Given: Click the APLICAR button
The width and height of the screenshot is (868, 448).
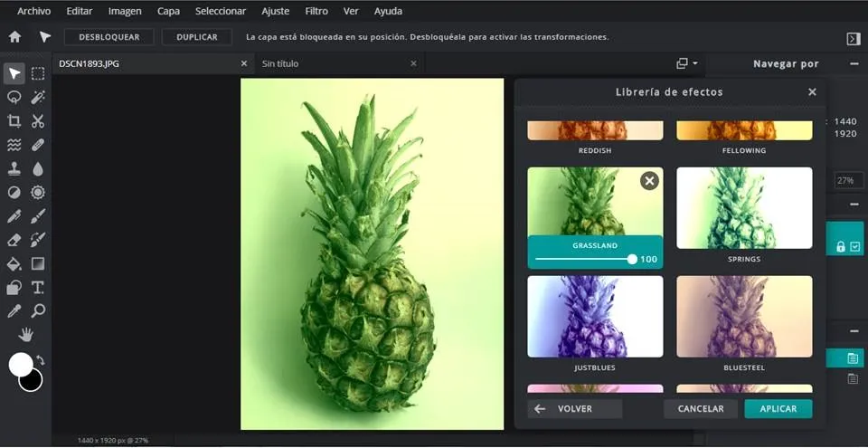Looking at the screenshot, I should tap(778, 409).
